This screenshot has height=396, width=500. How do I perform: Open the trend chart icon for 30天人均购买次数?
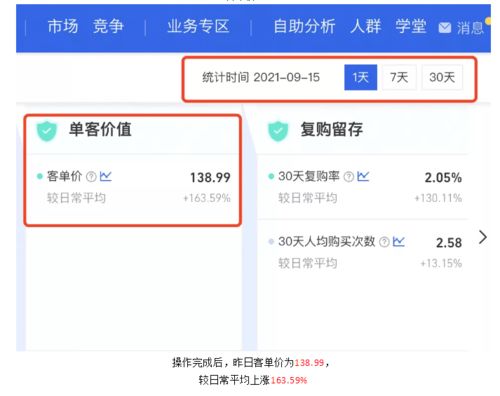399,241
